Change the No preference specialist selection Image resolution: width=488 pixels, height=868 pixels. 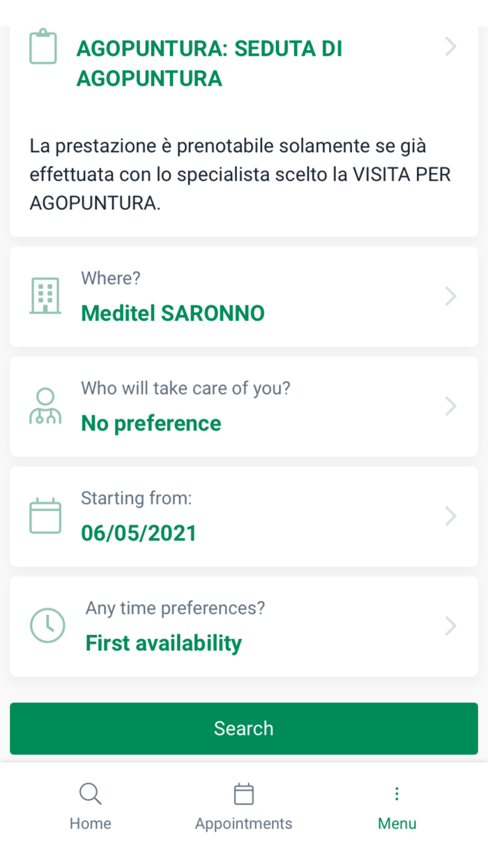pos(151,423)
